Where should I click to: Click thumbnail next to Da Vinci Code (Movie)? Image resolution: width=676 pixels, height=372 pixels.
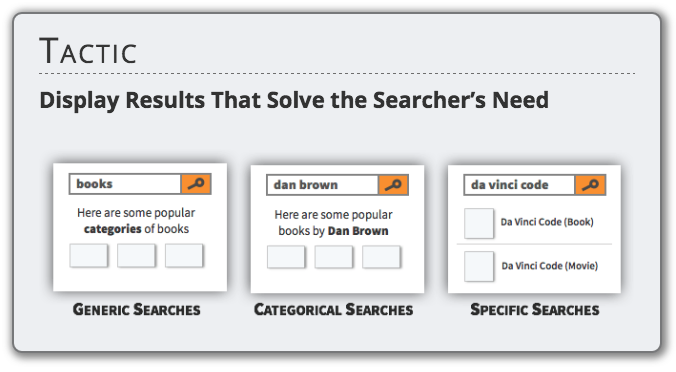point(479,266)
